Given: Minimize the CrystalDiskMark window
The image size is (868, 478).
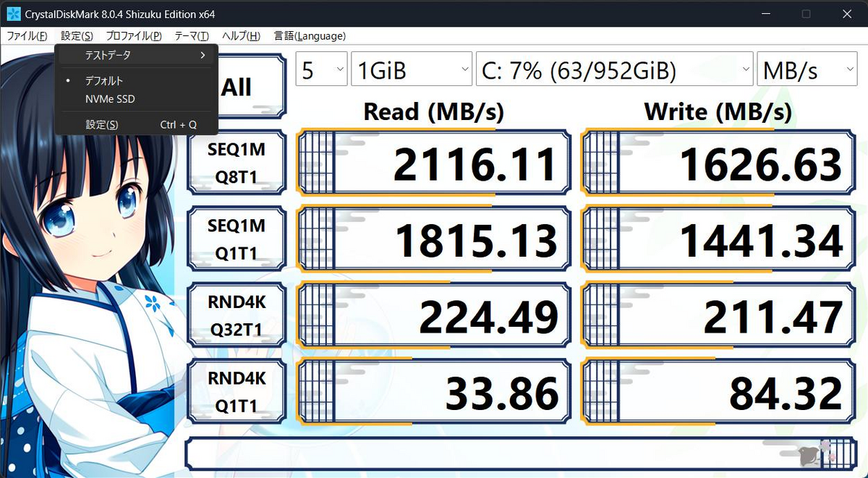Looking at the screenshot, I should click(x=765, y=14).
